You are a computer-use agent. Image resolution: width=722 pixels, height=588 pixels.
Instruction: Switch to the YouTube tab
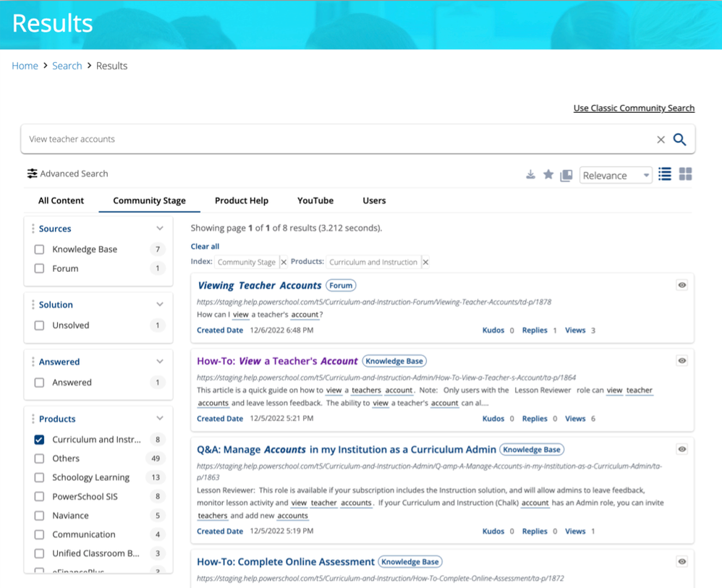coord(315,201)
